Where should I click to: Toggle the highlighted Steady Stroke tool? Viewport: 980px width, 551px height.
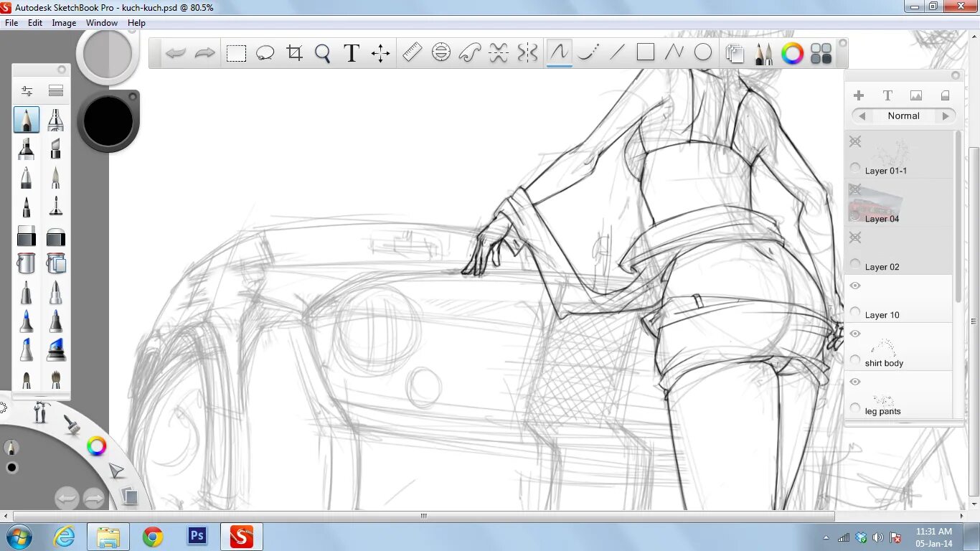560,52
